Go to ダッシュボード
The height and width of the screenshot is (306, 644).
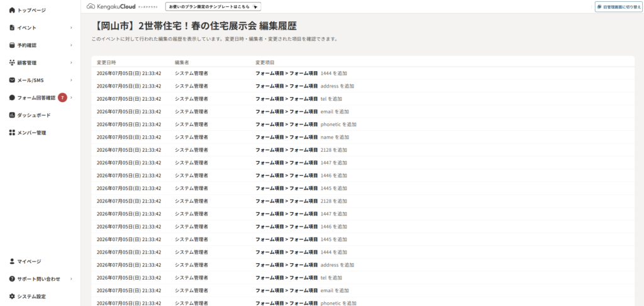point(34,115)
